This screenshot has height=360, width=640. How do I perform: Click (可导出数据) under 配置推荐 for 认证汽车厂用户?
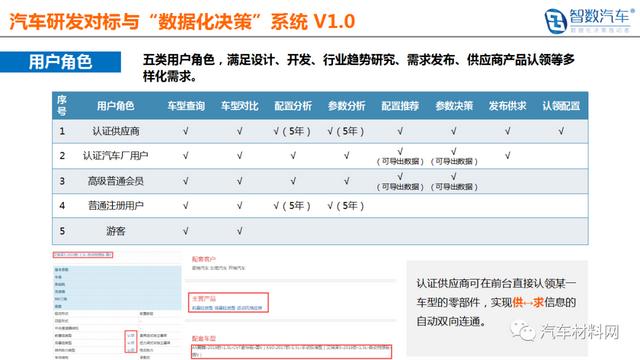(x=400, y=161)
